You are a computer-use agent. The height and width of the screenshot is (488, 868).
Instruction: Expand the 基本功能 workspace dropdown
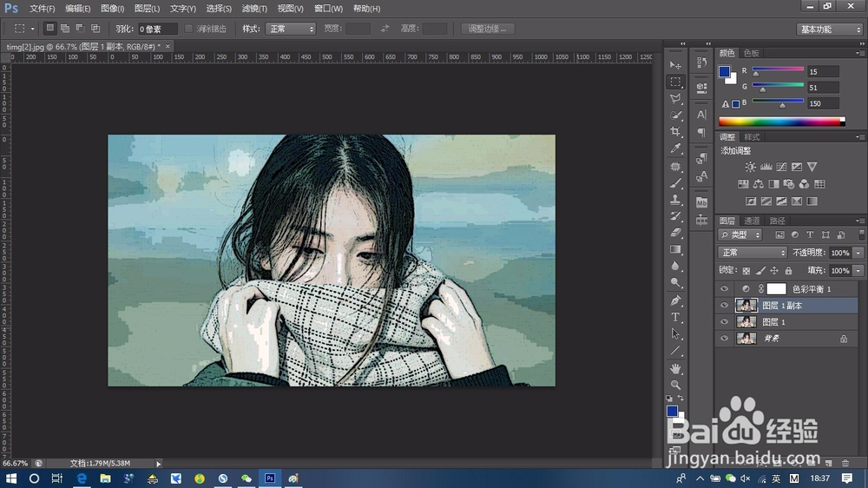click(x=829, y=30)
